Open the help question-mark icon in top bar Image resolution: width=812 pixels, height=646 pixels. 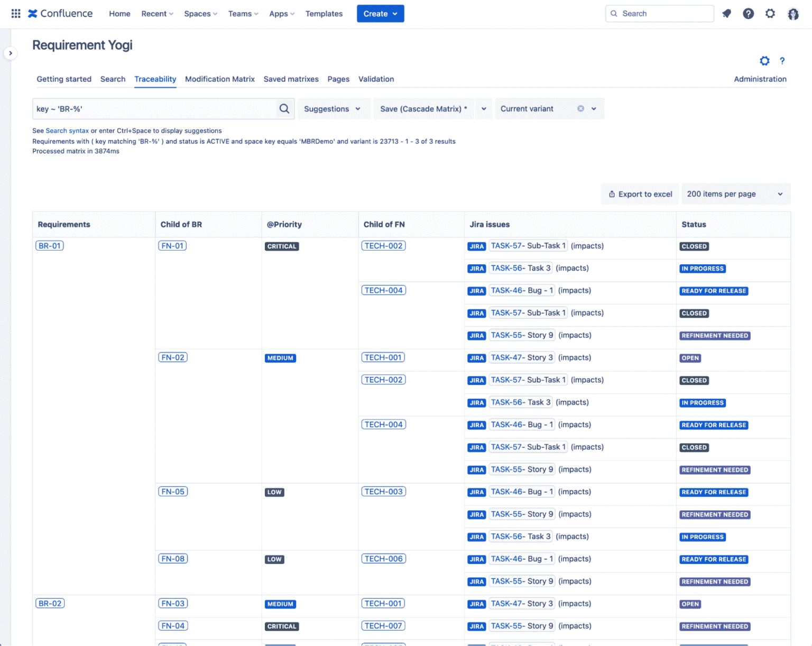[748, 13]
